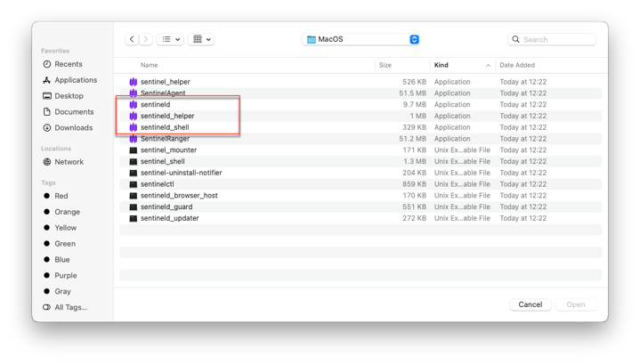640x364 pixels.
Task: Open Network in Locations sidebar
Action: [x=69, y=162]
